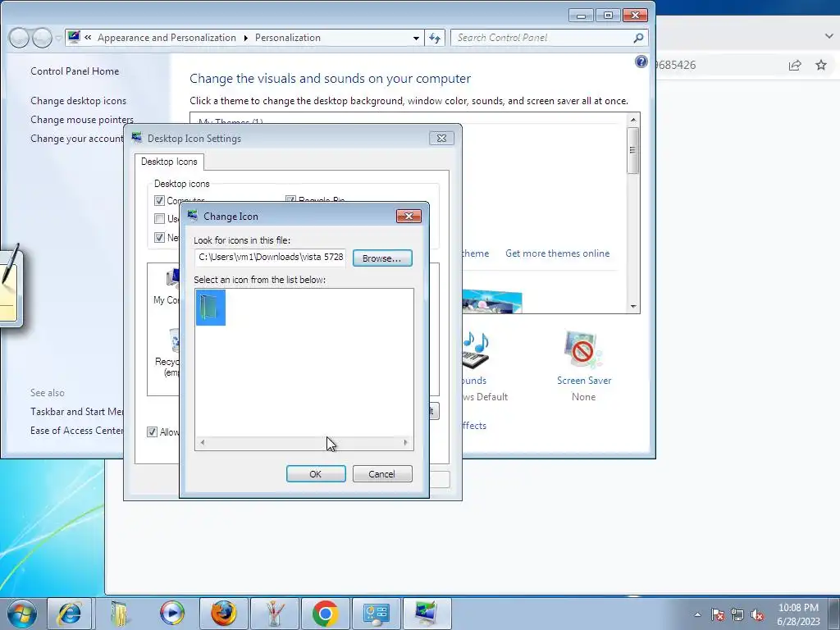Click Get more themes online link

[557, 253]
